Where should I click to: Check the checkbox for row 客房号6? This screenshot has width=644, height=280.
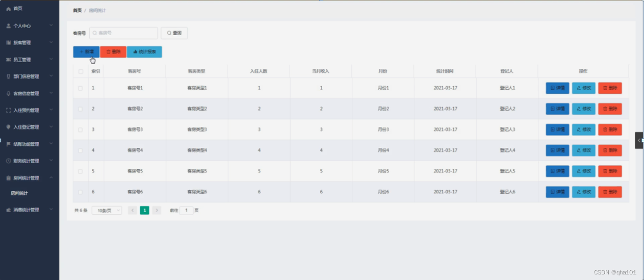coord(80,192)
